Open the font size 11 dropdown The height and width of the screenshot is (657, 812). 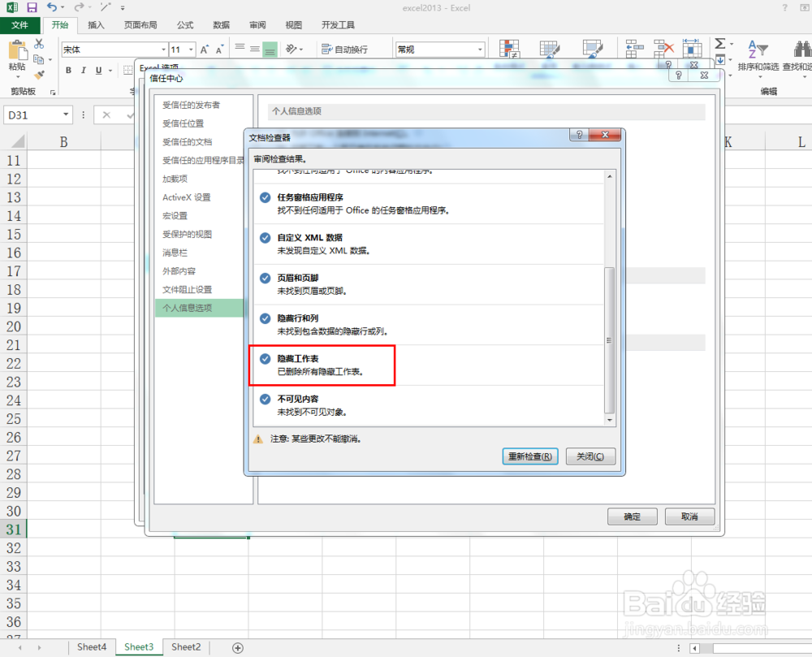190,49
